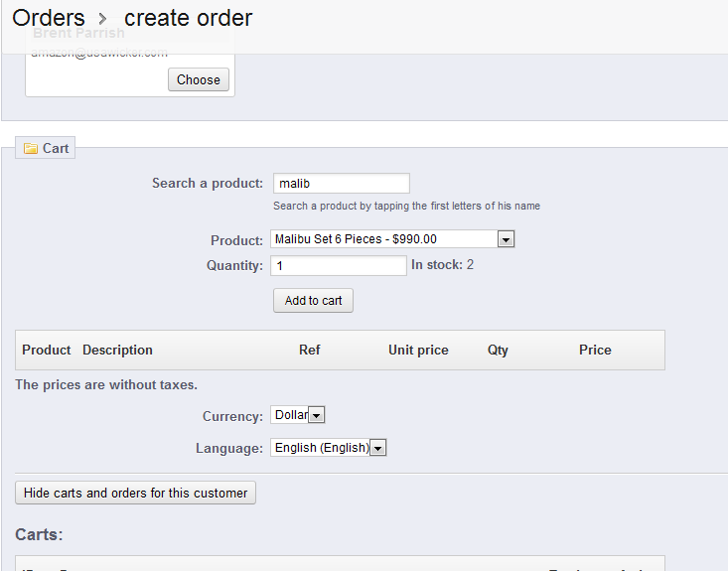Open the Language dropdown
Viewport: 728px width, 571px height.
point(377,448)
